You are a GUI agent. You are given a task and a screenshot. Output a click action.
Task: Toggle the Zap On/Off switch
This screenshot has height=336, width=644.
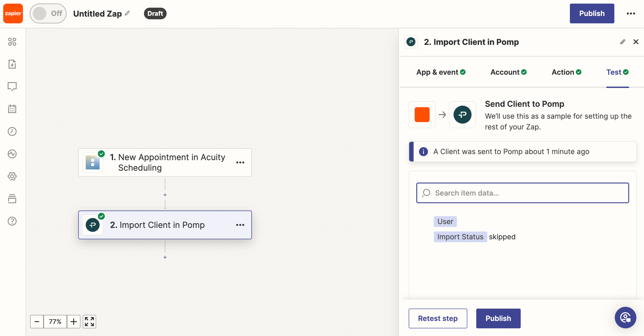[x=48, y=13]
